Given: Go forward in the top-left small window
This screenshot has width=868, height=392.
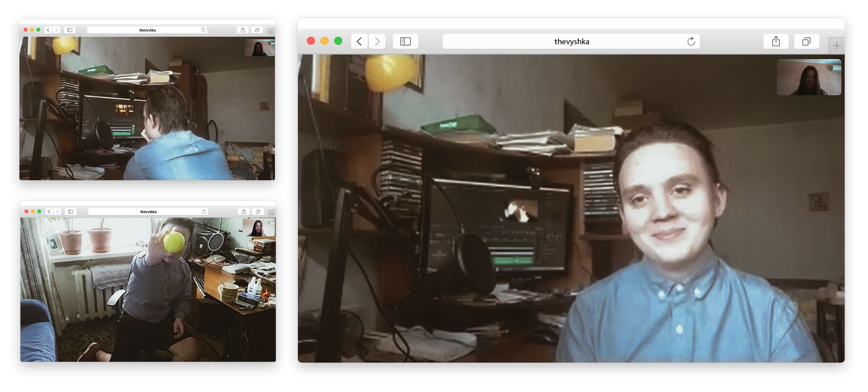Looking at the screenshot, I should click(x=57, y=30).
